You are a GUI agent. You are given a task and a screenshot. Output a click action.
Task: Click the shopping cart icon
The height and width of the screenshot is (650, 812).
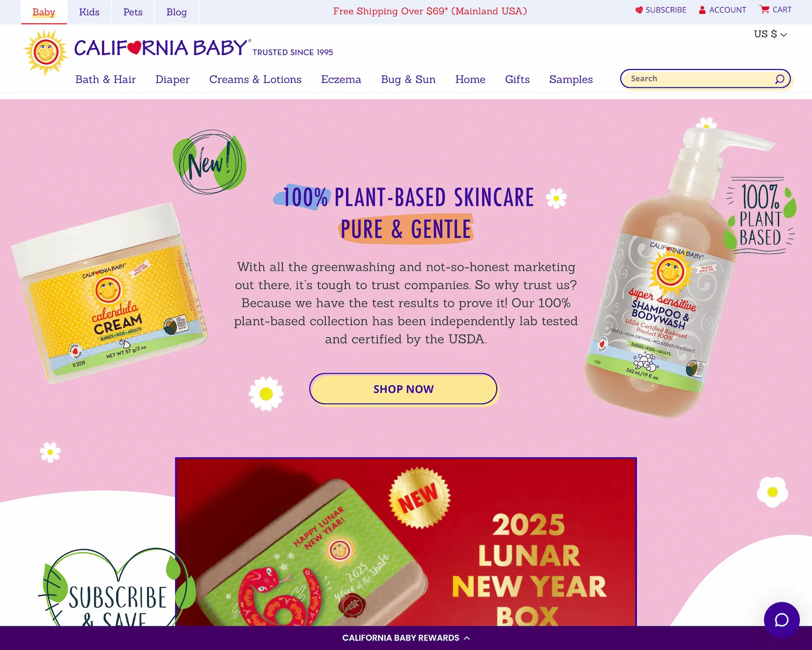pos(764,9)
